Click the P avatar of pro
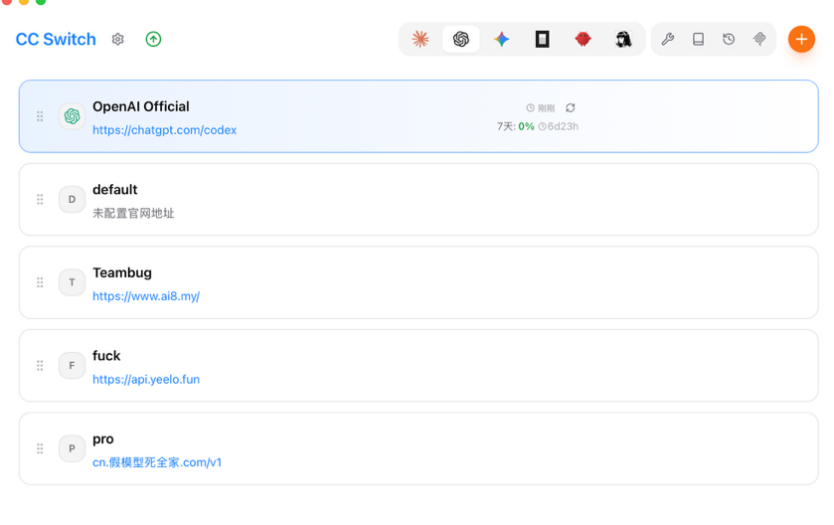 [x=72, y=448]
